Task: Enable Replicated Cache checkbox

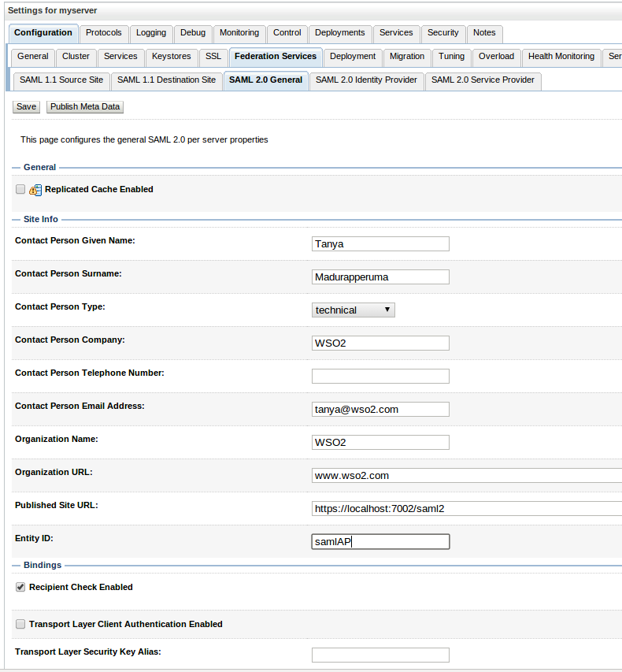Action: pos(20,189)
